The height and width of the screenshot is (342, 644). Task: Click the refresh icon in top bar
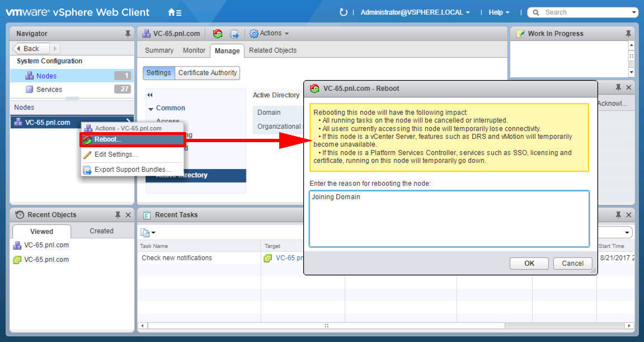tap(344, 12)
